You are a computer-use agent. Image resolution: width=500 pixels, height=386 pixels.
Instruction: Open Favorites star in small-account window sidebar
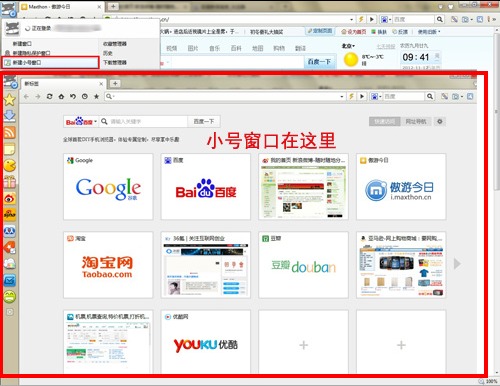(10, 100)
